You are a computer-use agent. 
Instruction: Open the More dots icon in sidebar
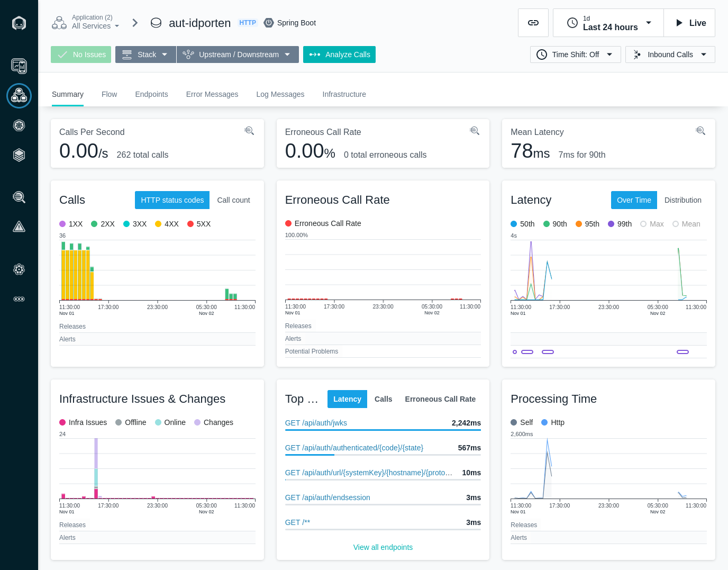(19, 299)
